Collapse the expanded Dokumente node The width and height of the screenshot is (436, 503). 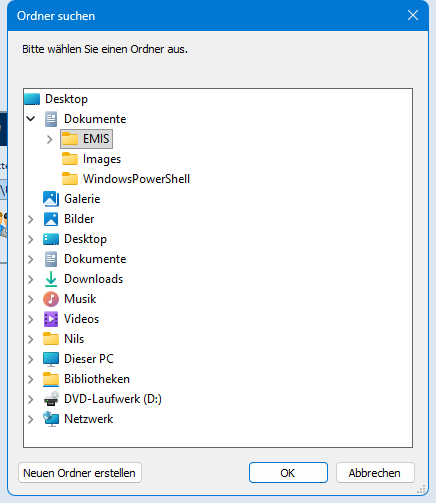pyautogui.click(x=31, y=119)
